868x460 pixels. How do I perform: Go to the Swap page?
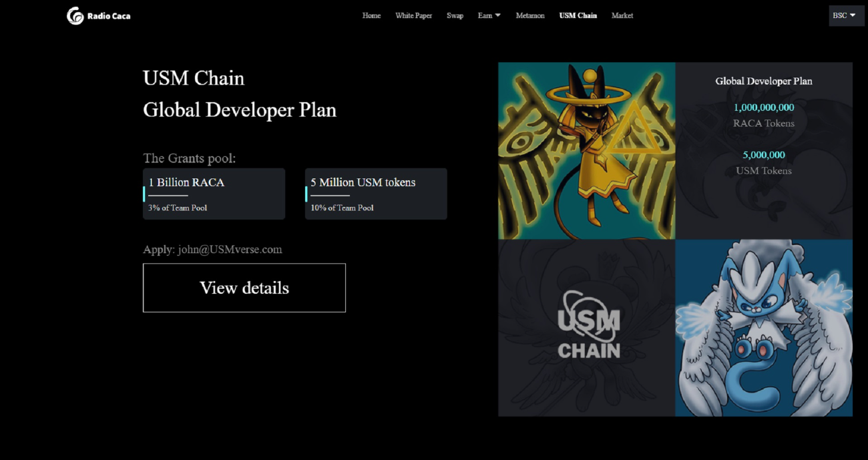point(455,15)
